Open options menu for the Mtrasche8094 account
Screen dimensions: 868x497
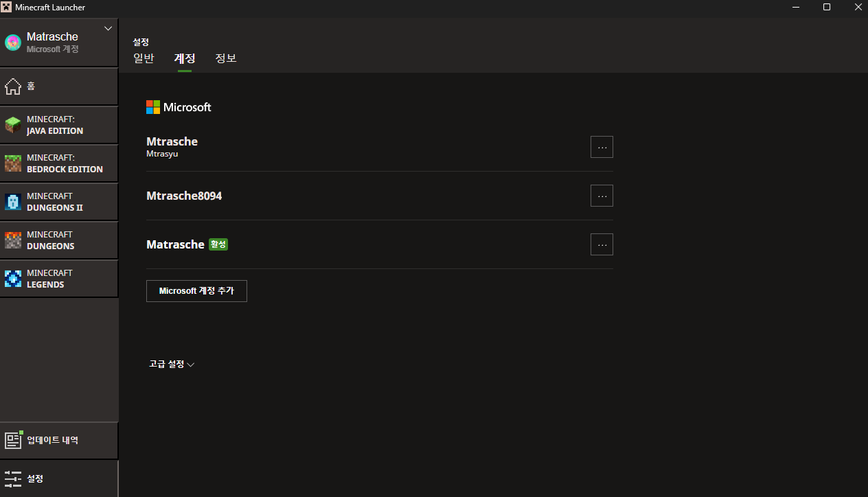[602, 196]
